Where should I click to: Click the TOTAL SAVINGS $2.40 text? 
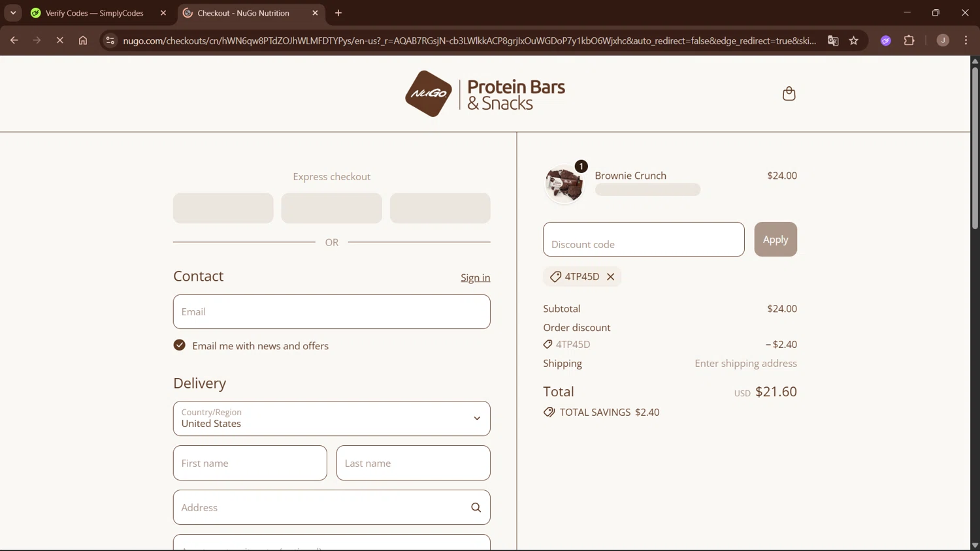(610, 412)
